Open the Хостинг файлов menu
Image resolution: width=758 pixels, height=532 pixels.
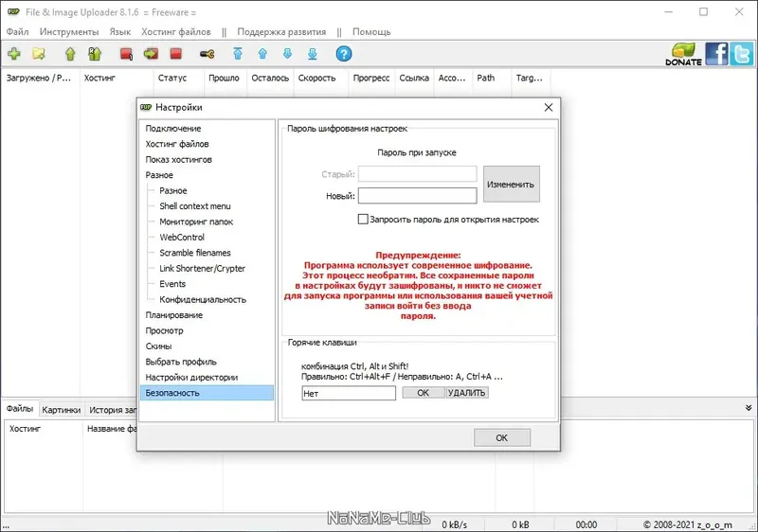coord(176,32)
